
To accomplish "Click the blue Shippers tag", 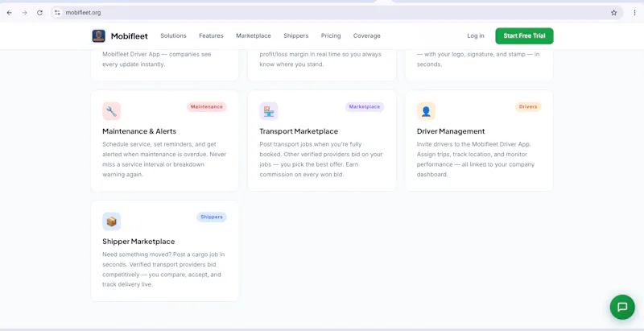I will [x=212, y=217].
